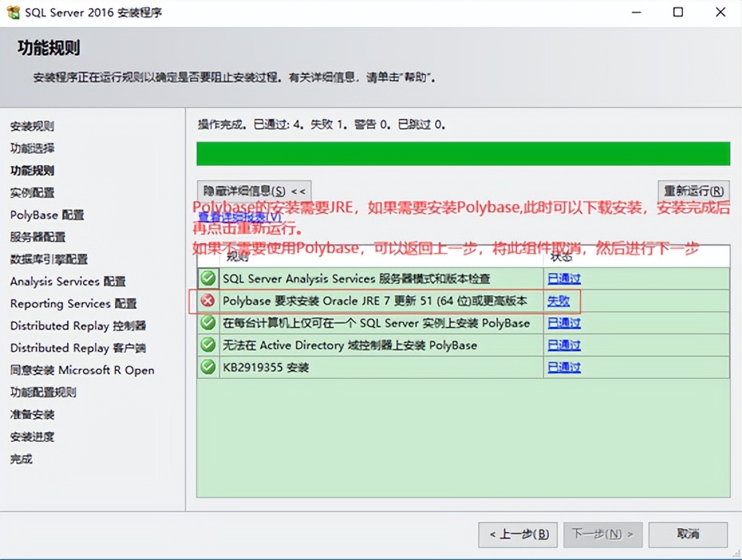Select Distributed Replay 控制器 step
The image size is (742, 560).
(78, 326)
